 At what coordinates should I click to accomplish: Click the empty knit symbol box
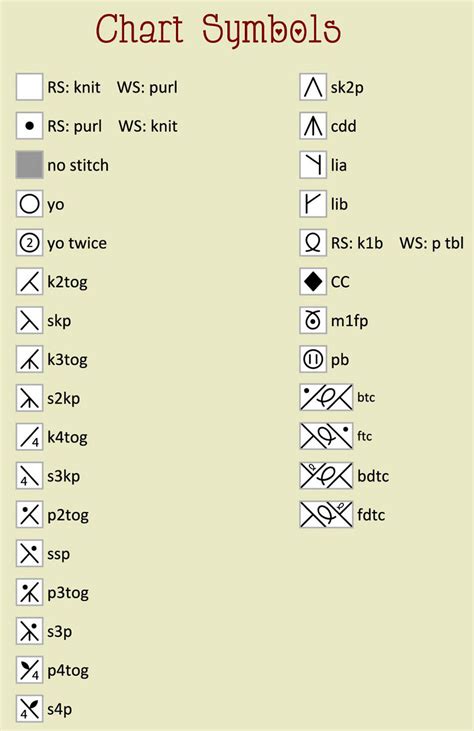point(29,87)
